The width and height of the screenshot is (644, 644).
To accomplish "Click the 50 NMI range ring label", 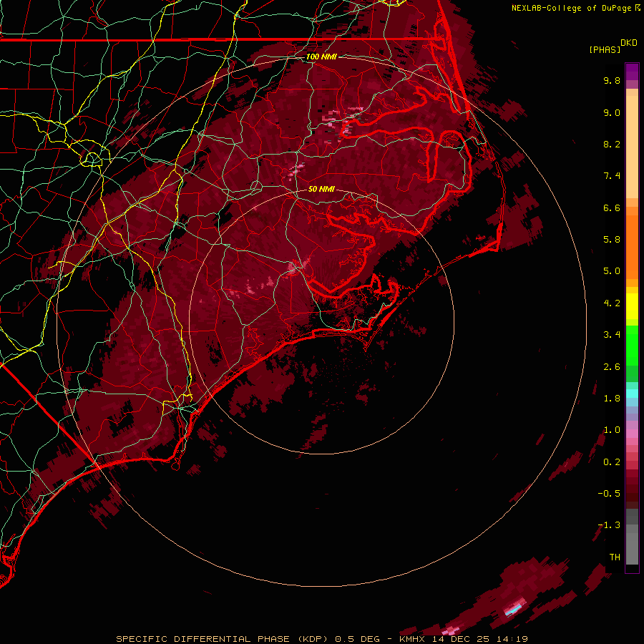I will [321, 189].
